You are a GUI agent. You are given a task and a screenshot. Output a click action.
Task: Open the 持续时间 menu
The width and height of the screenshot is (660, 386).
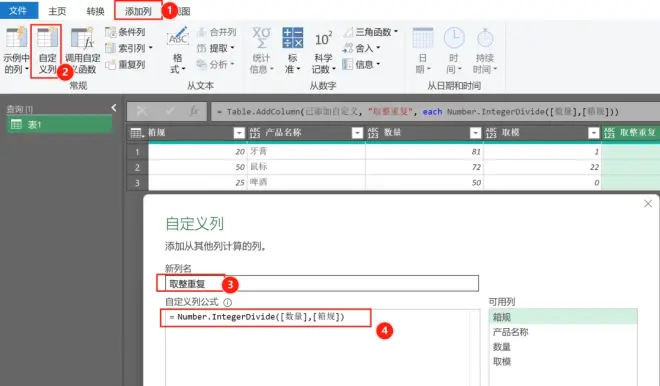pyautogui.click(x=485, y=50)
